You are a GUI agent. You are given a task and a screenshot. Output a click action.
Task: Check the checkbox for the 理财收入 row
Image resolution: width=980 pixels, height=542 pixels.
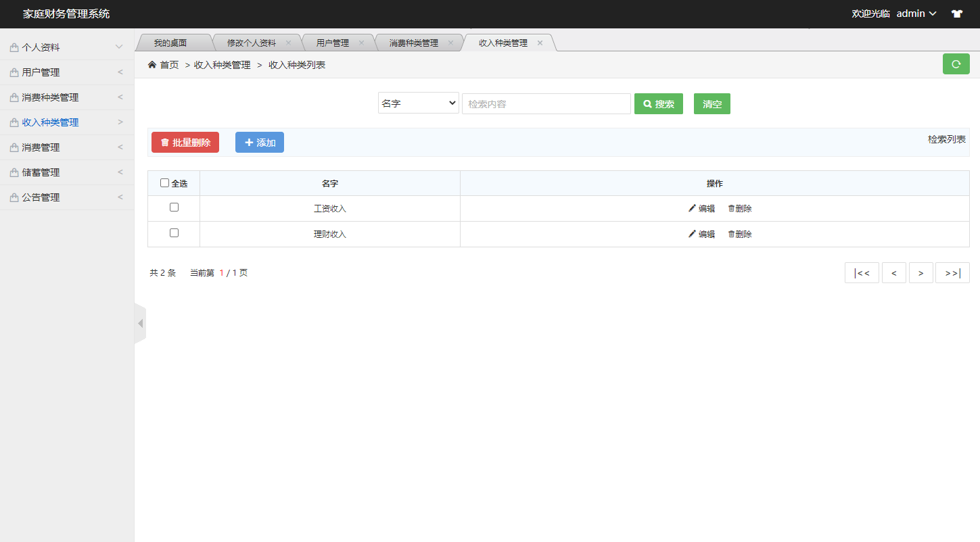(174, 233)
